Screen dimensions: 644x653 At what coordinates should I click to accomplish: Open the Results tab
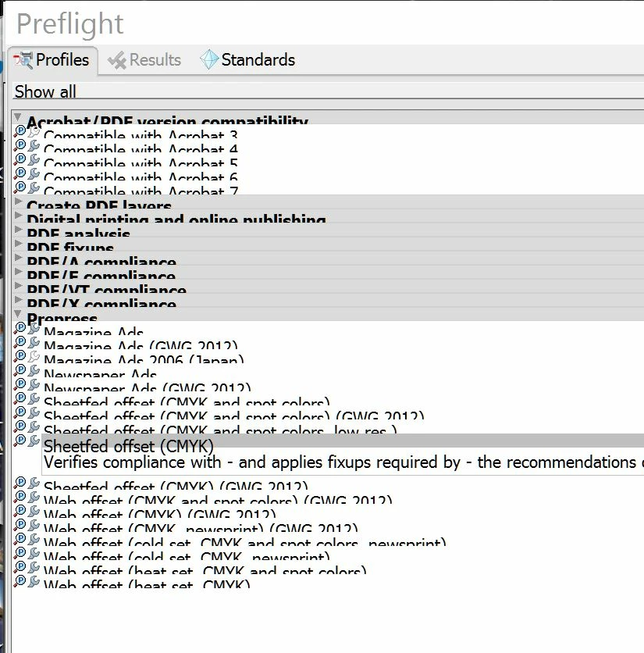pos(144,60)
